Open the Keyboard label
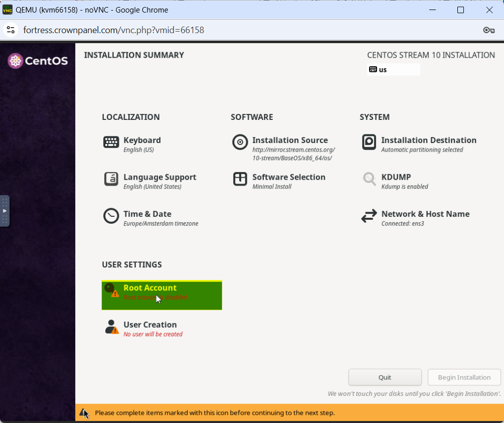Screen dimensions: 504x423 point(142,140)
